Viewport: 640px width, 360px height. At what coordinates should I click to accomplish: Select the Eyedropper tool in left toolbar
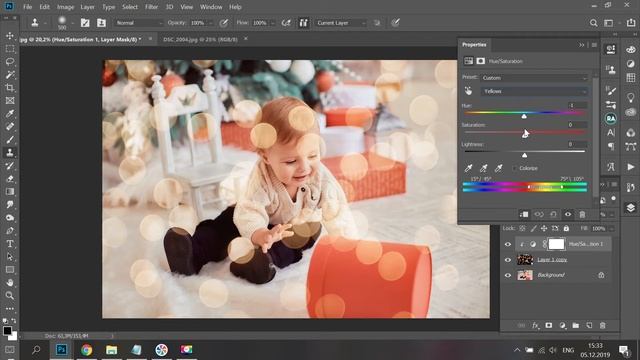[x=10, y=114]
